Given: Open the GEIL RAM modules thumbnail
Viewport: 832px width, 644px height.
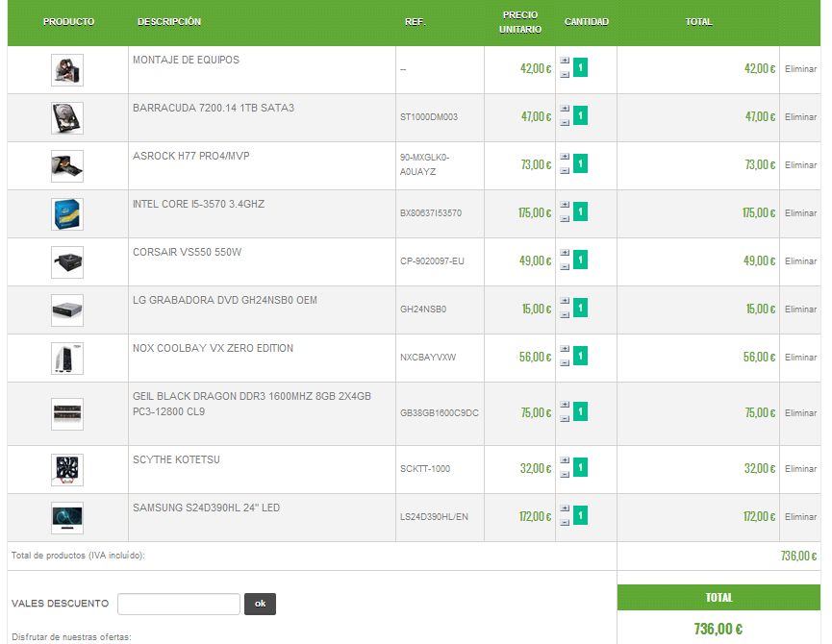Looking at the screenshot, I should (67, 414).
